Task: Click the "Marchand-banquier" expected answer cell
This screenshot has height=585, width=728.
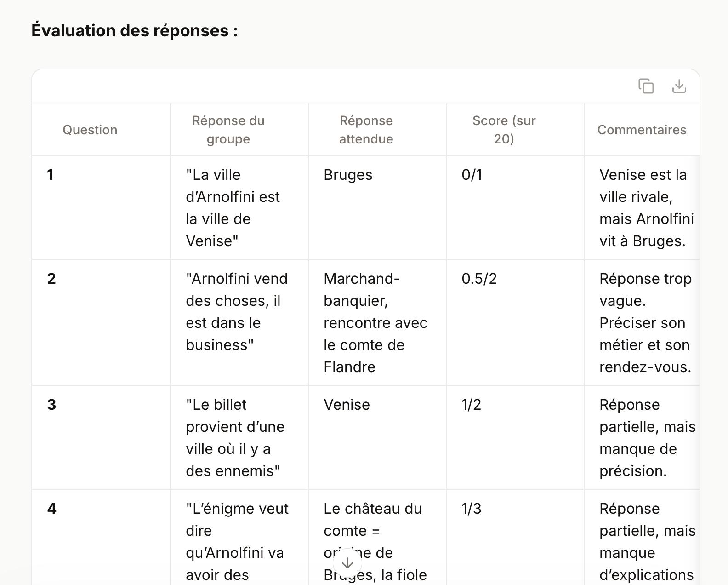Action: [375, 323]
